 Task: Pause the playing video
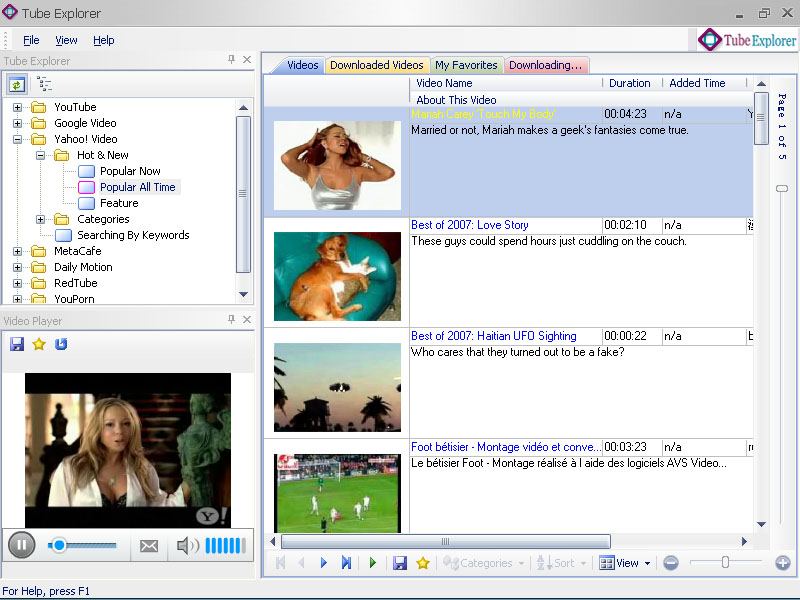pyautogui.click(x=21, y=545)
